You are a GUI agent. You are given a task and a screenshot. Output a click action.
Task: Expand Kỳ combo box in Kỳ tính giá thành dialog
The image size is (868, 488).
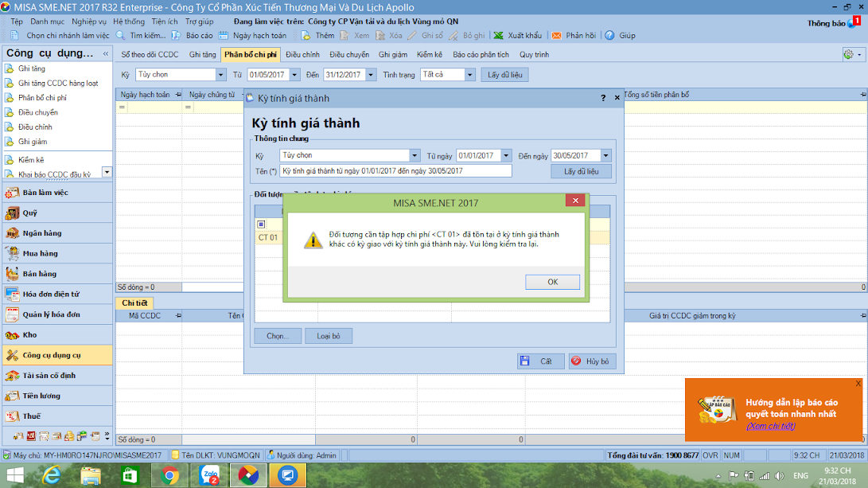pyautogui.click(x=415, y=156)
